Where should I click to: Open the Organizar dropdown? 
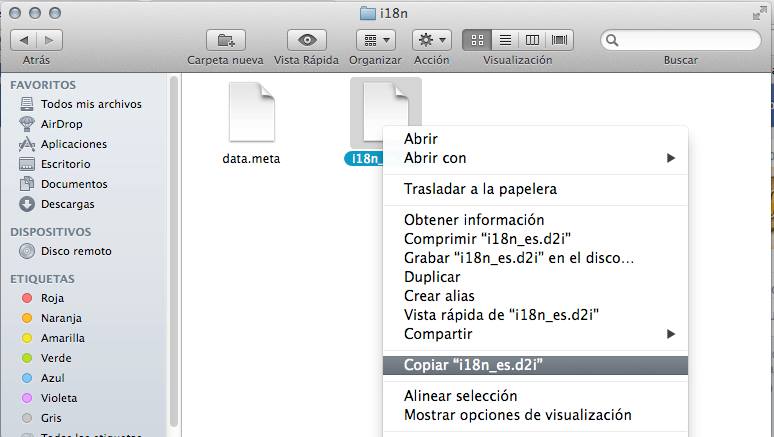(376, 40)
